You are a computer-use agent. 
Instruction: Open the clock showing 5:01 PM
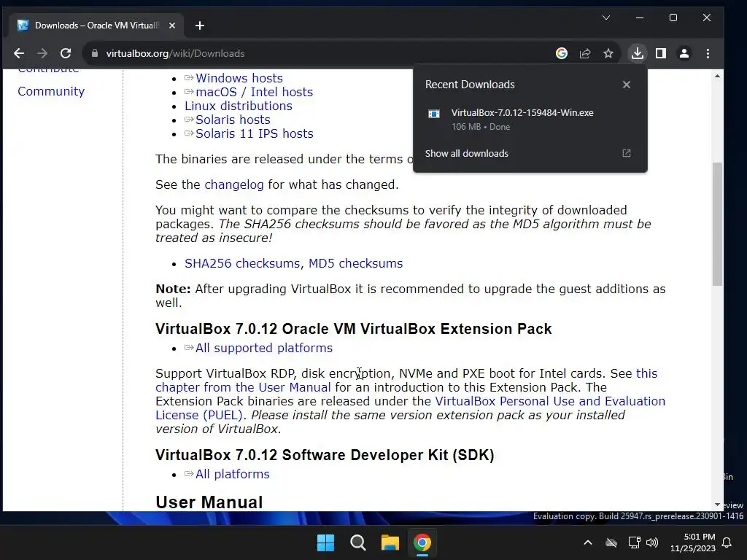(693, 542)
